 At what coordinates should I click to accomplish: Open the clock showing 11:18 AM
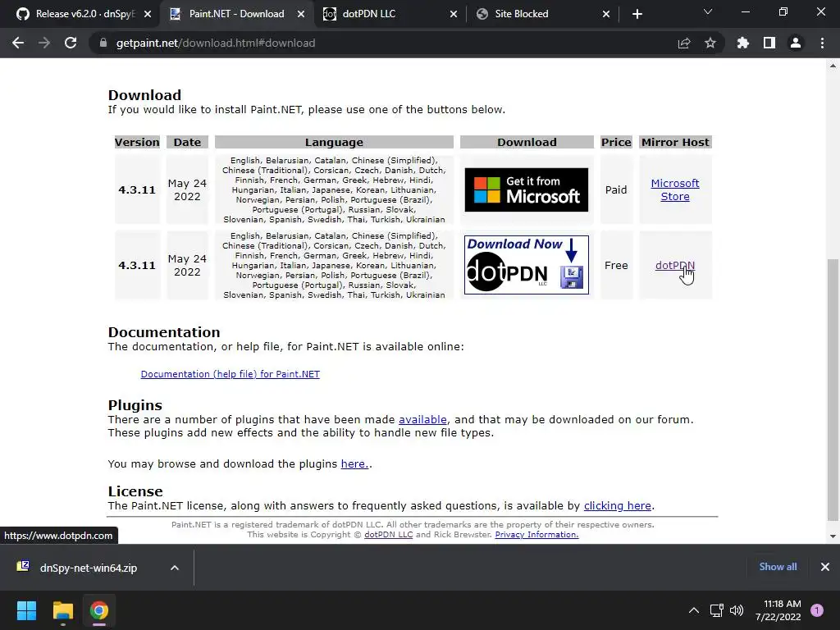778,610
